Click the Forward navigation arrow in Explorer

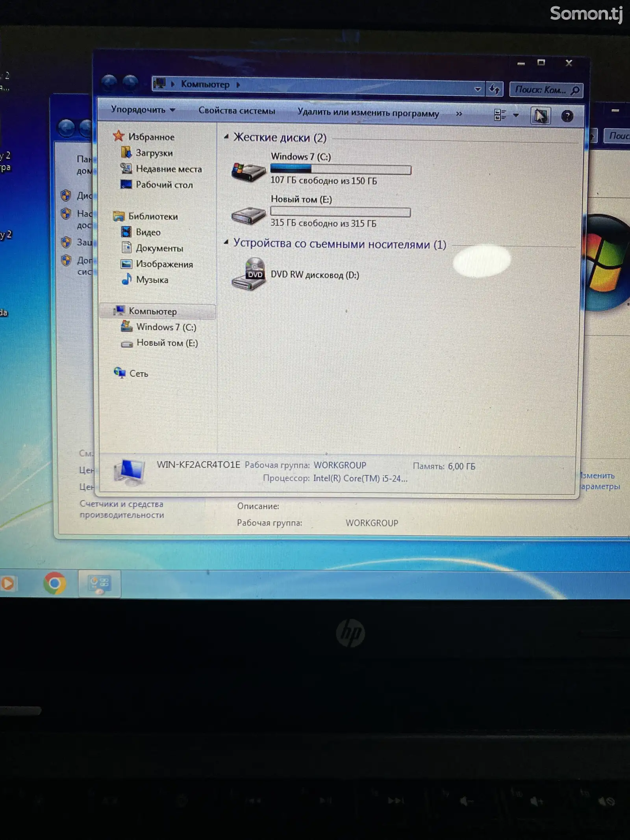pos(130,83)
